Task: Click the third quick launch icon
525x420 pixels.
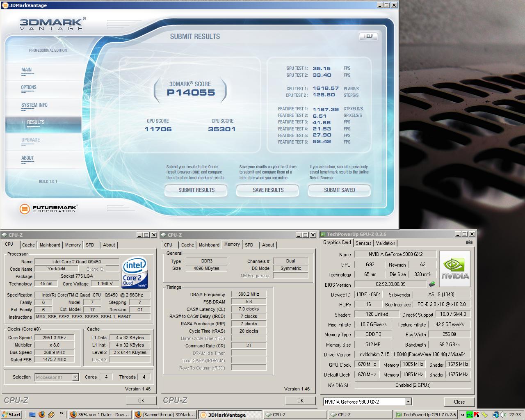Action: 51,415
